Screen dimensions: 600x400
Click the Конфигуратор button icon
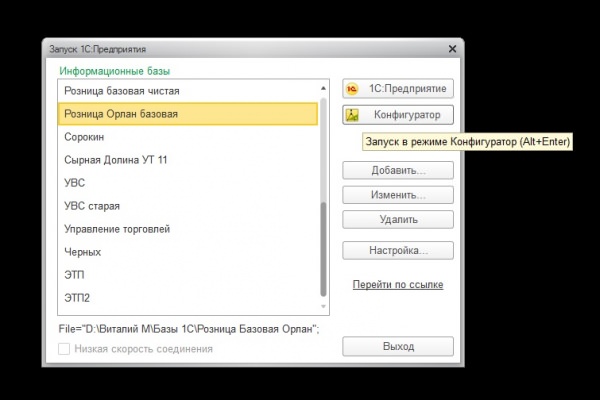pos(352,115)
